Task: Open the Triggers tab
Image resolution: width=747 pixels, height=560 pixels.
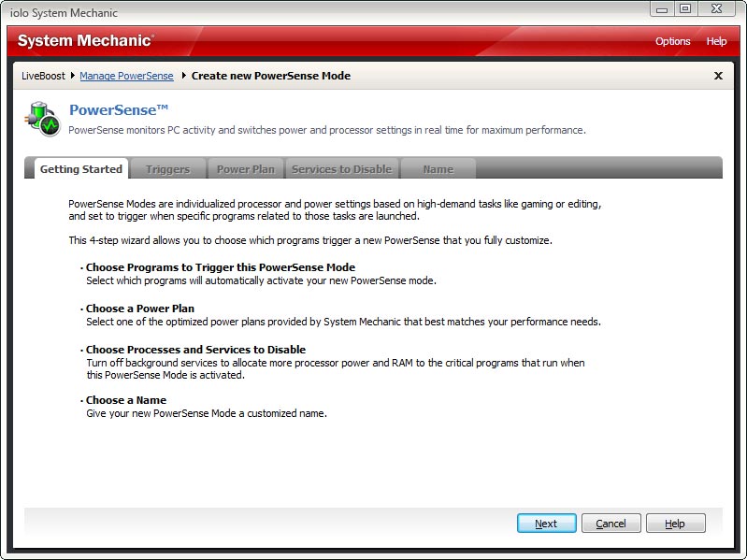Action: pos(167,169)
